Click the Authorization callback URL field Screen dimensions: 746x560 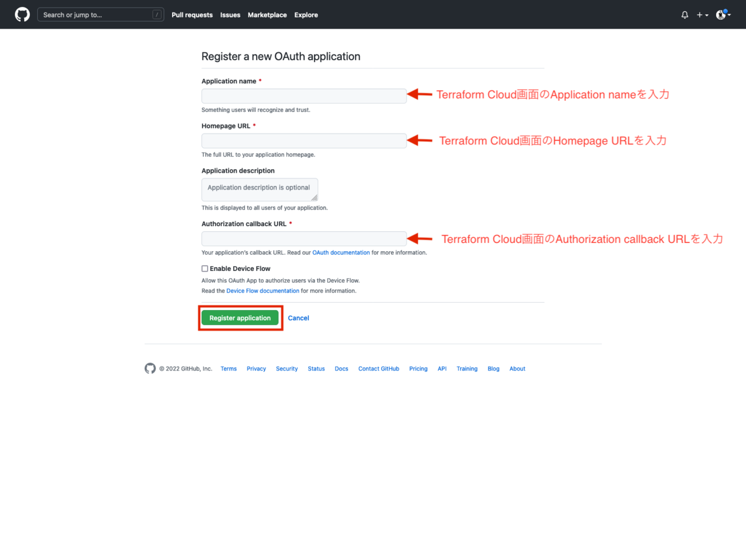click(x=304, y=239)
